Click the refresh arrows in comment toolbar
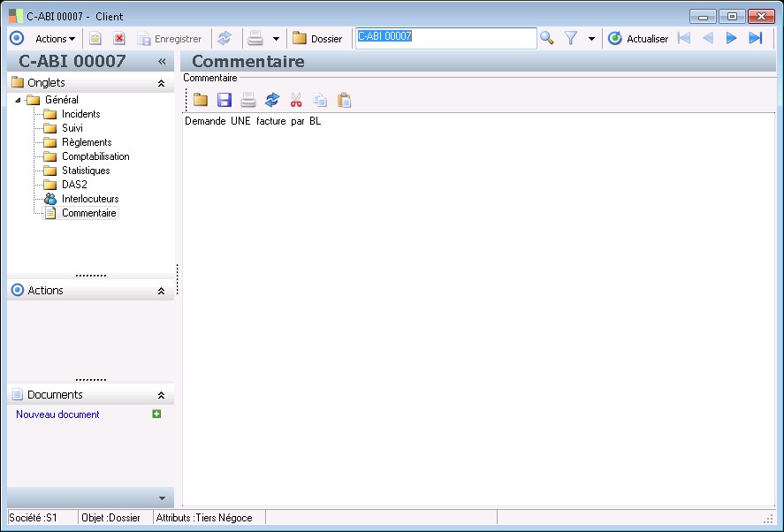Viewport: 784px width, 532px height. (272, 100)
